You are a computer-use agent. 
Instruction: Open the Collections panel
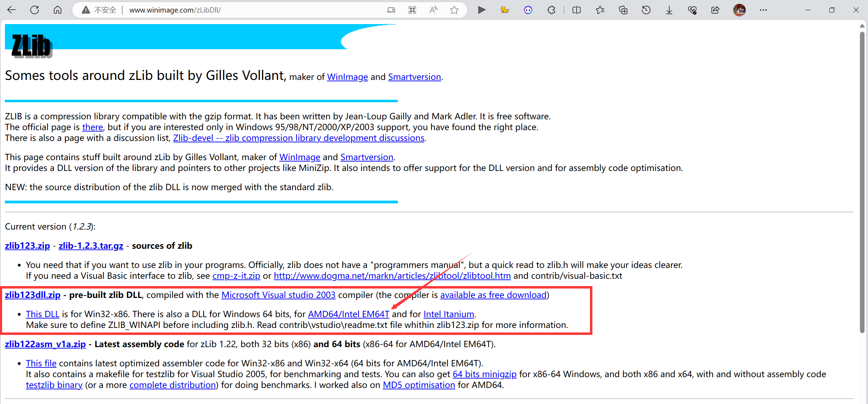(623, 10)
